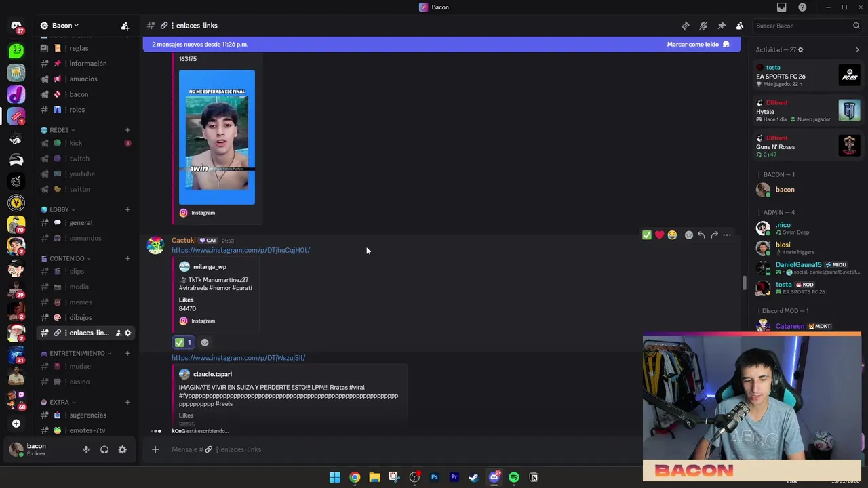Toggle the member list visibility
Screen dimensions: 868x488
(x=740, y=26)
